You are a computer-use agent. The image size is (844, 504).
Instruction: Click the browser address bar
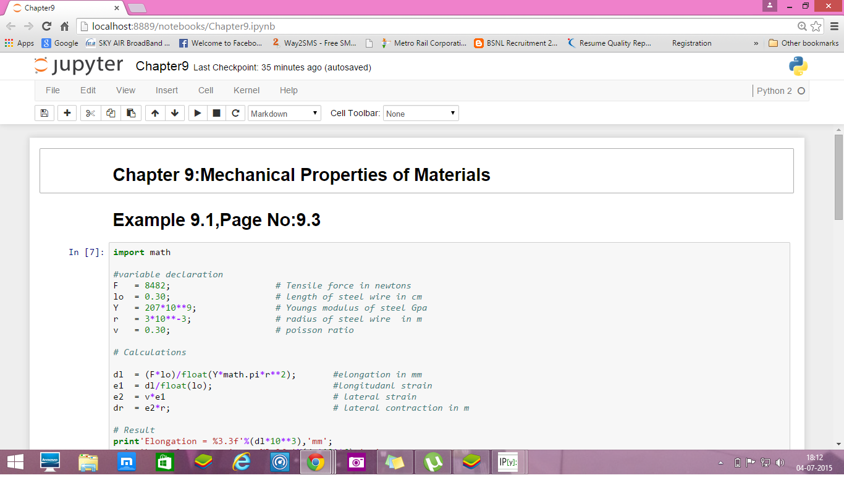coord(433,26)
